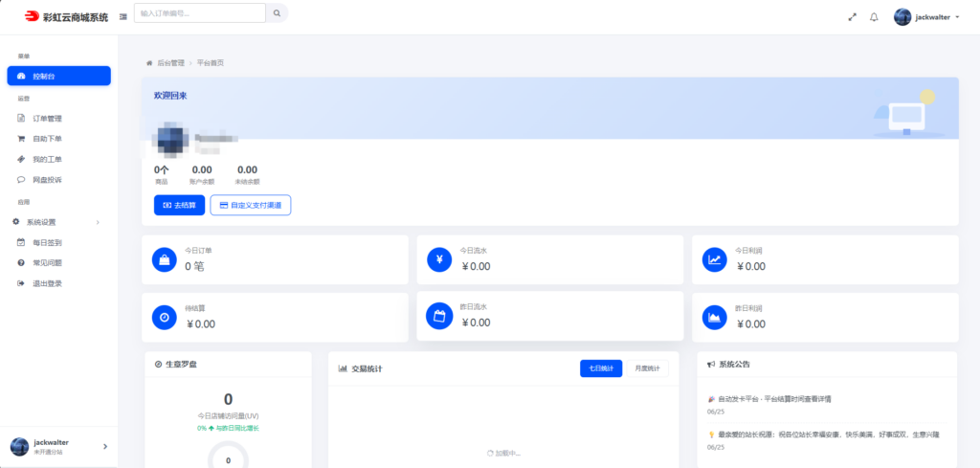Click the 系统公告 megaphone icon
Screen dimensions: 980x468
click(x=711, y=364)
